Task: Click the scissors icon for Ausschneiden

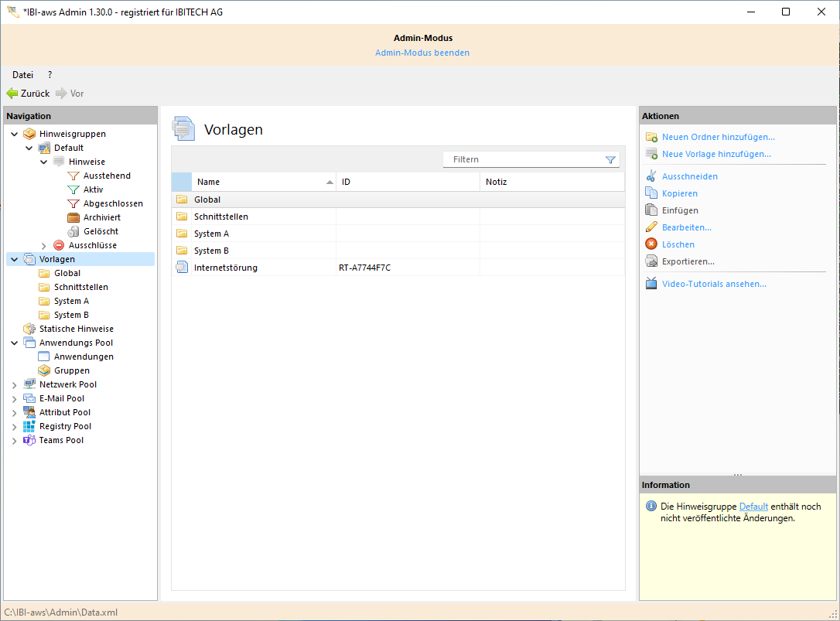Action: (x=651, y=176)
